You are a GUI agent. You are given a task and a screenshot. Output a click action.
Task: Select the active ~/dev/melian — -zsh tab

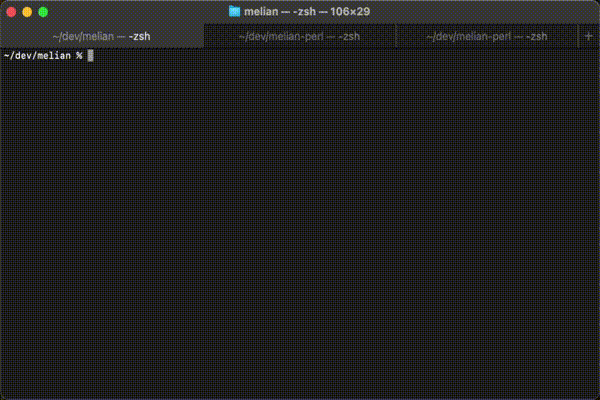click(101, 36)
